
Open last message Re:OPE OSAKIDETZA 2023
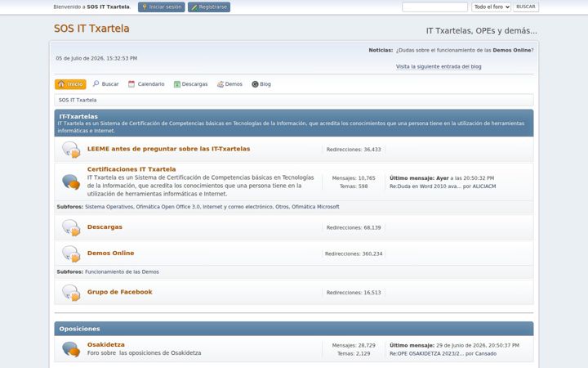pos(427,354)
